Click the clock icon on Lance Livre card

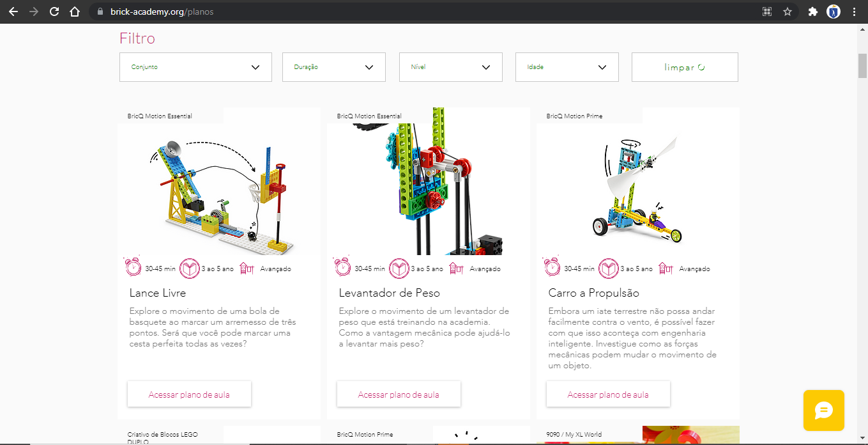click(x=133, y=268)
